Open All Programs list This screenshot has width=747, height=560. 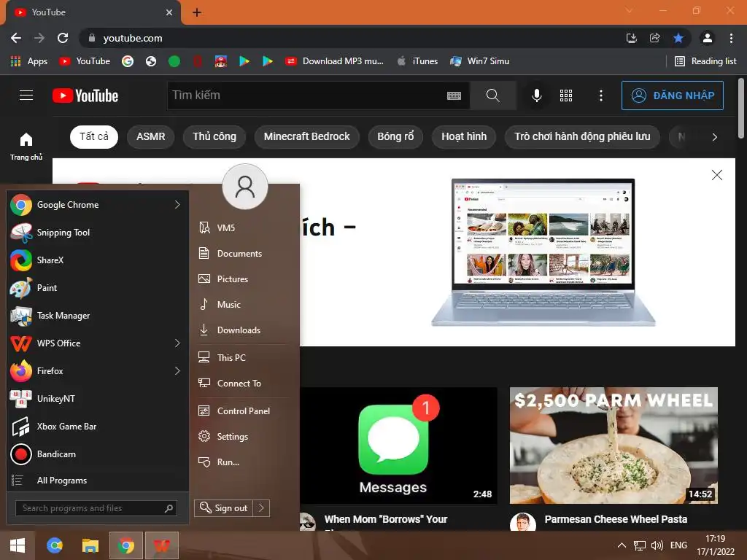point(98,481)
